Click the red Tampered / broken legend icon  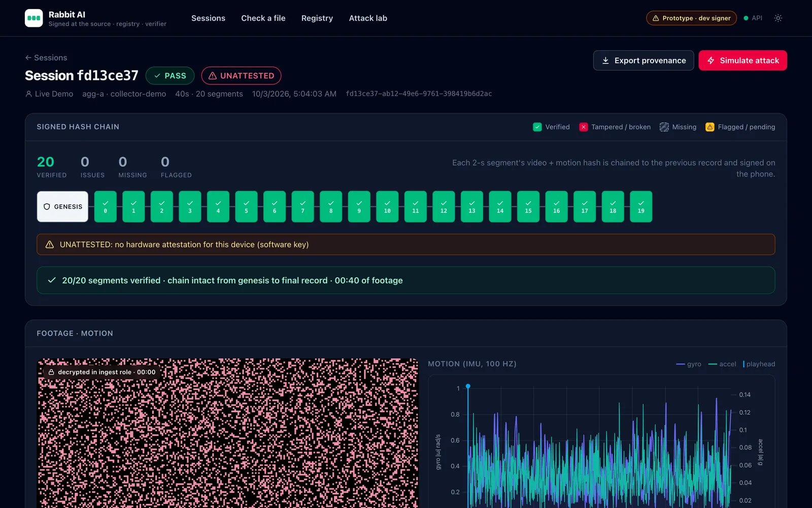pos(584,127)
